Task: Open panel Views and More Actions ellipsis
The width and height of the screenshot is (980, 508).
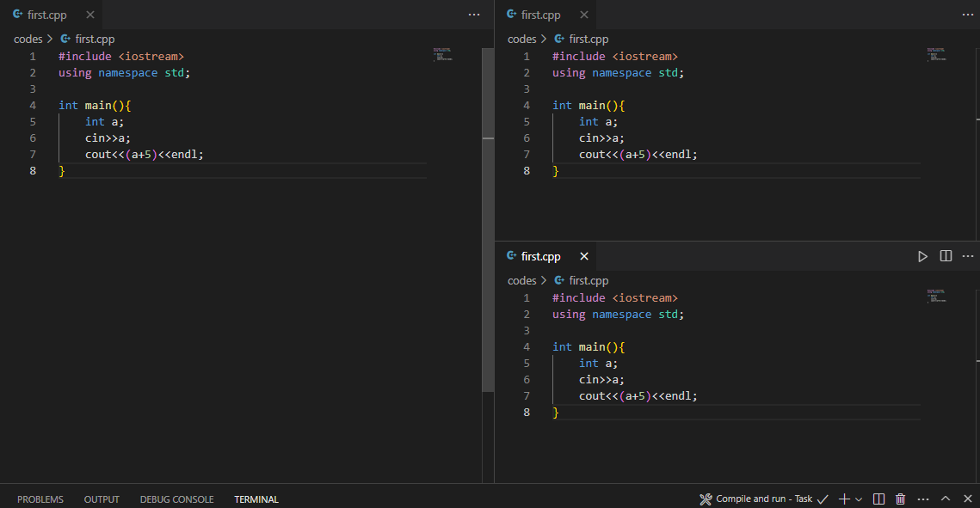Action: (x=923, y=499)
